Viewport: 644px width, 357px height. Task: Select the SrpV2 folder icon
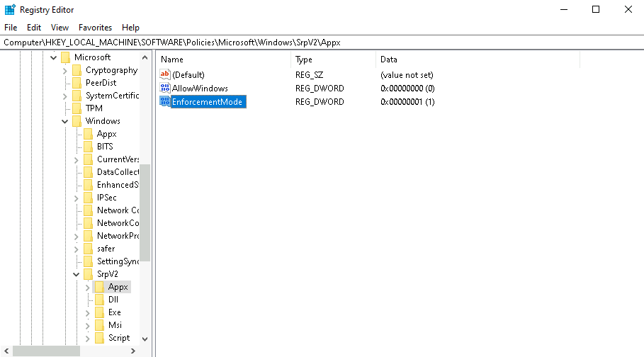(x=89, y=274)
